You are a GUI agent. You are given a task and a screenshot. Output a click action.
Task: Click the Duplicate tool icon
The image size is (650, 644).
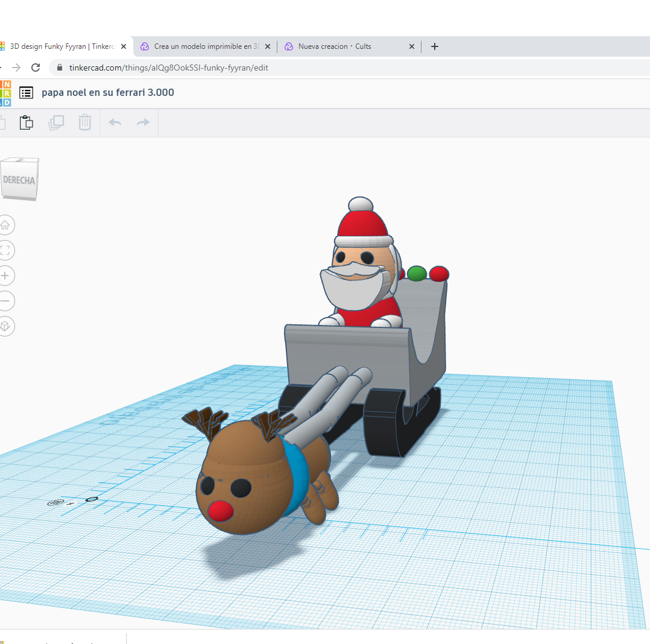coord(55,122)
